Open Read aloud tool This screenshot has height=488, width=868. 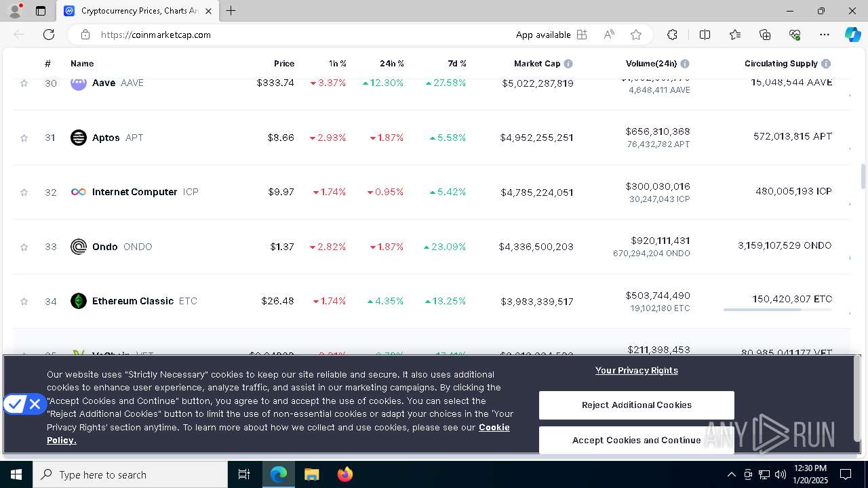(x=609, y=35)
